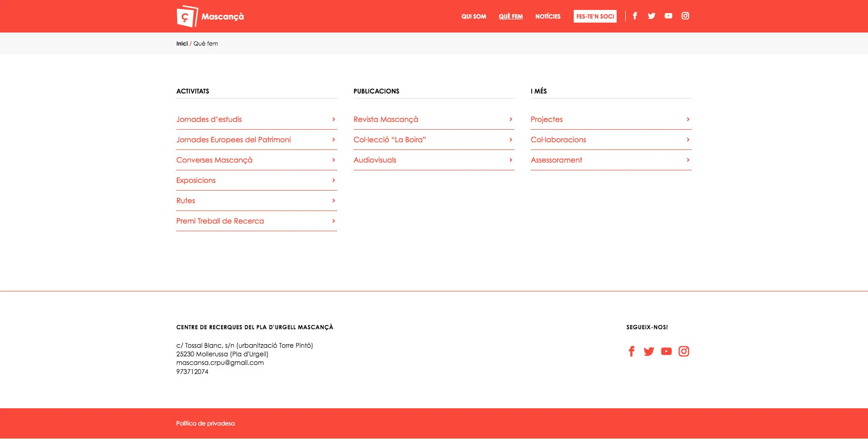Click chevron beside Jornades Europees del Patrimoni
This screenshot has height=439, width=868.
334,140
